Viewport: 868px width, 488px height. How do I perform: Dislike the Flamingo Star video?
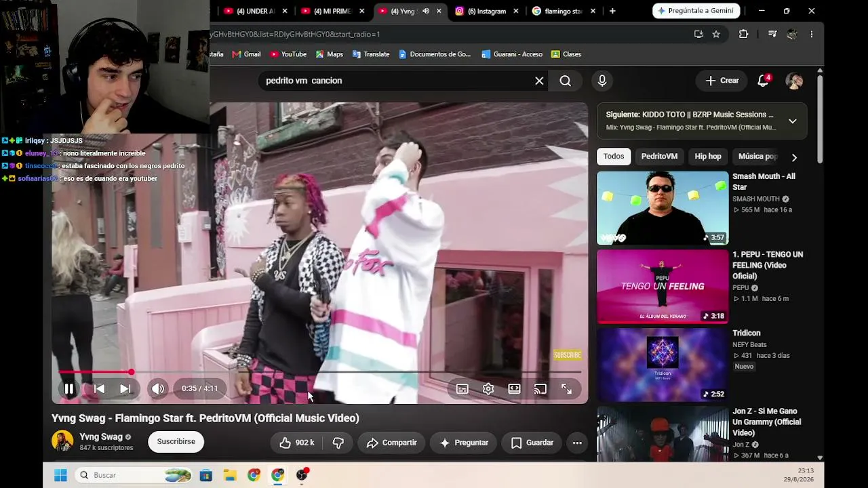(x=338, y=443)
